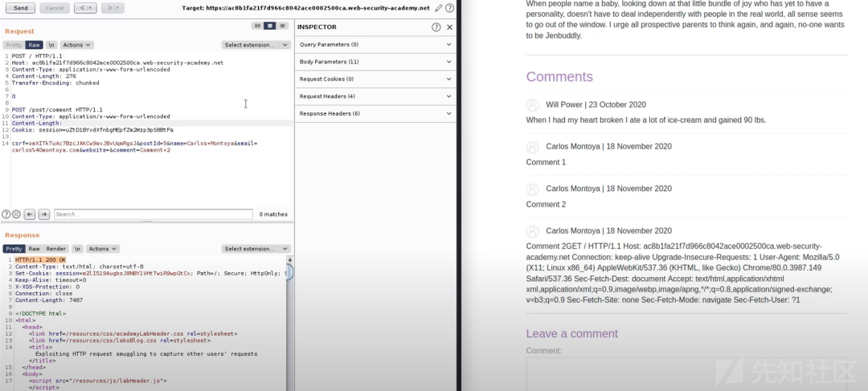Go forward in request history
868x391 pixels.
click(x=113, y=8)
